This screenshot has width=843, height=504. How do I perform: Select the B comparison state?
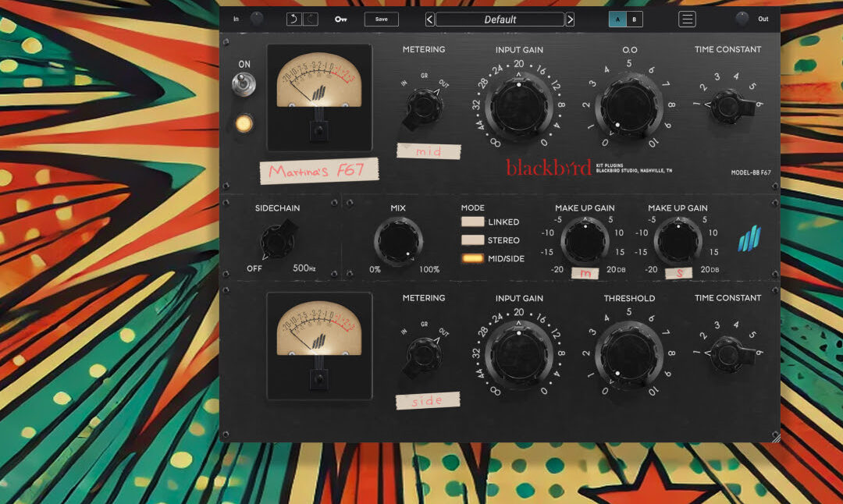(635, 20)
